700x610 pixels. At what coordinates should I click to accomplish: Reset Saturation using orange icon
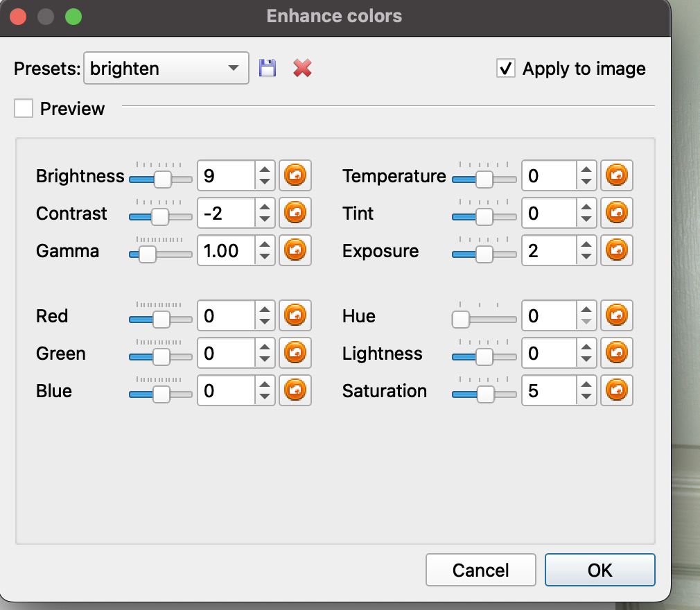pyautogui.click(x=616, y=391)
